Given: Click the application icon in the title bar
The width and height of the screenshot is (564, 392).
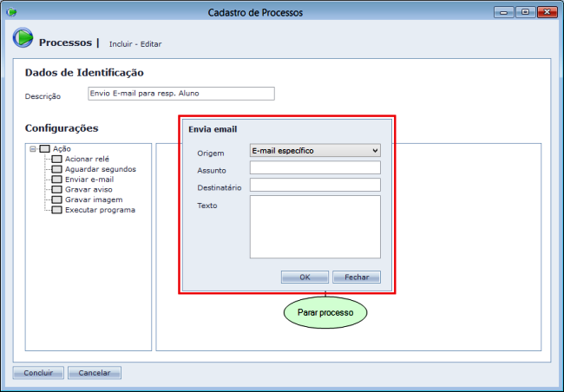Looking at the screenshot, I should coord(11,12).
